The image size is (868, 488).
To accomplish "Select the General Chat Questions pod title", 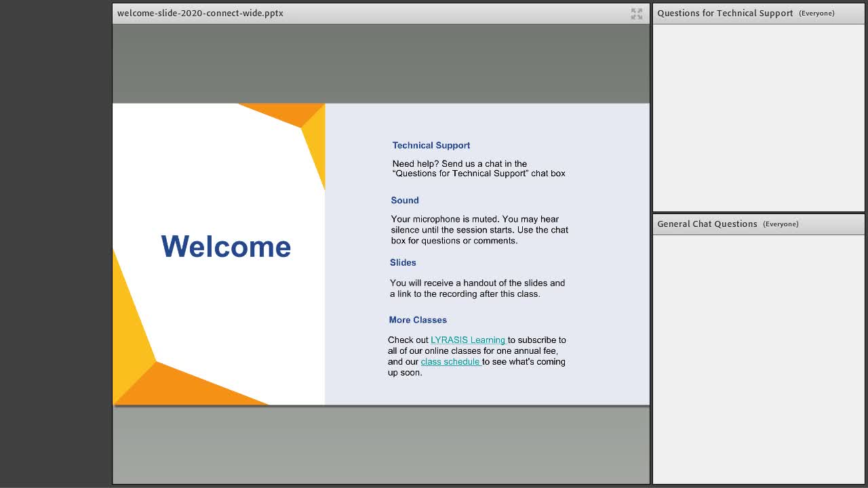I will click(x=707, y=224).
